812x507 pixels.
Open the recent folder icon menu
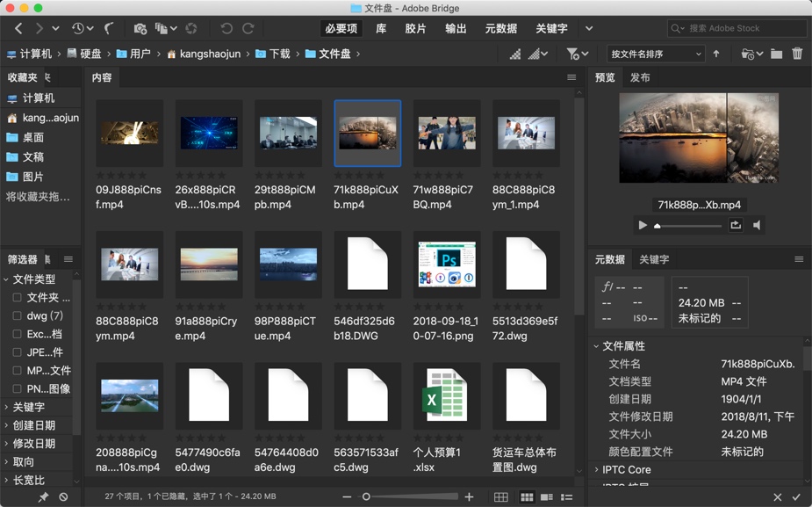(x=752, y=54)
